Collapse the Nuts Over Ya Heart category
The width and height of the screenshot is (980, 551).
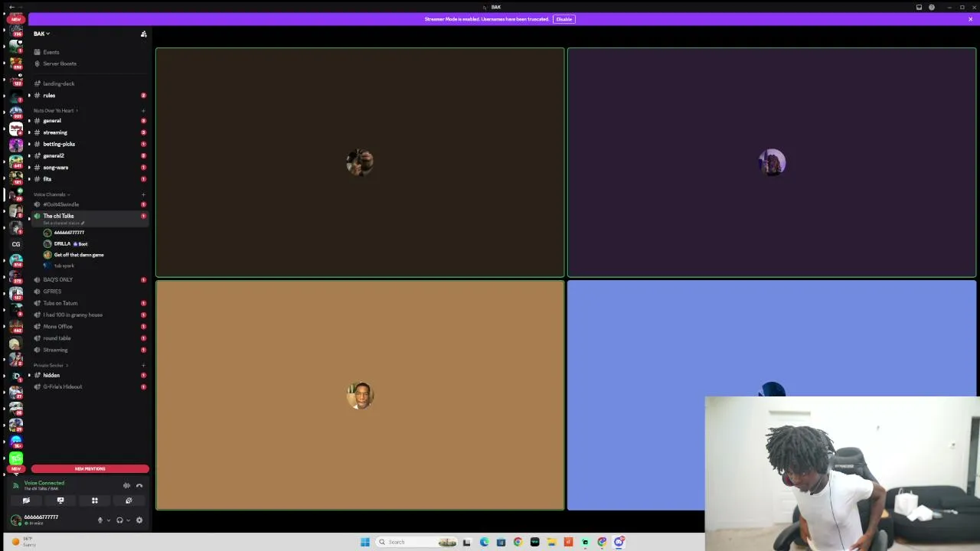pos(55,110)
